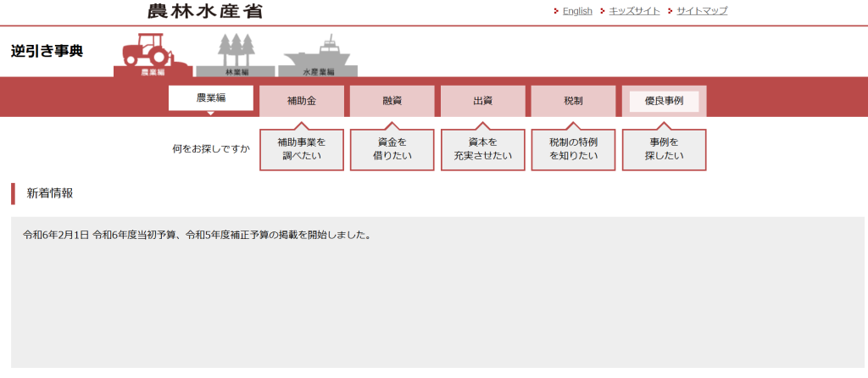This screenshot has width=868, height=378.
Task: Select the red tractor 農業編 icon
Action: [x=153, y=55]
